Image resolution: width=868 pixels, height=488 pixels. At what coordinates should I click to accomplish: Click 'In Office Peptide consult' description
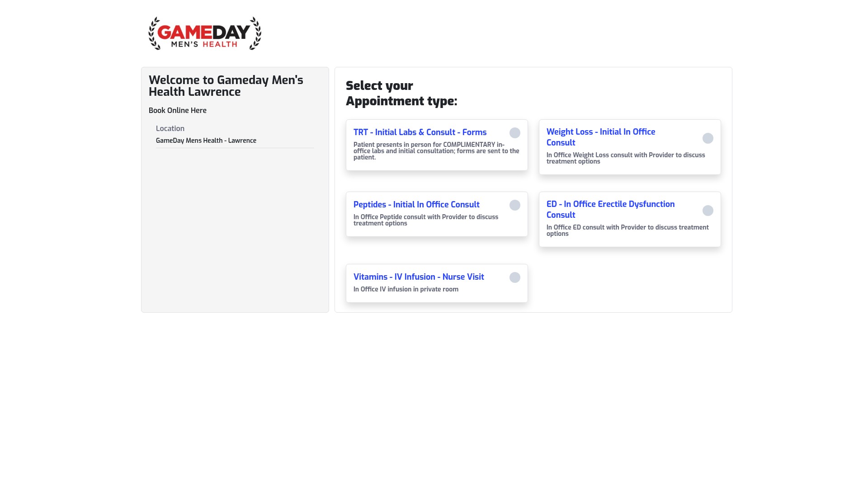(x=426, y=220)
